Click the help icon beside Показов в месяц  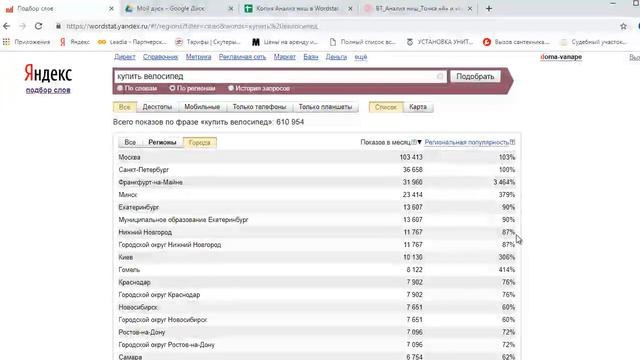(x=414, y=142)
